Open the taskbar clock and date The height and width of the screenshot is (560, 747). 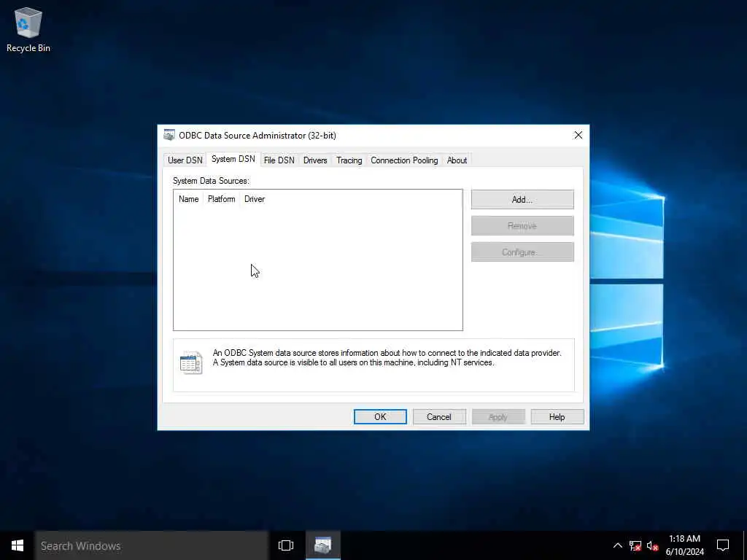click(x=684, y=545)
